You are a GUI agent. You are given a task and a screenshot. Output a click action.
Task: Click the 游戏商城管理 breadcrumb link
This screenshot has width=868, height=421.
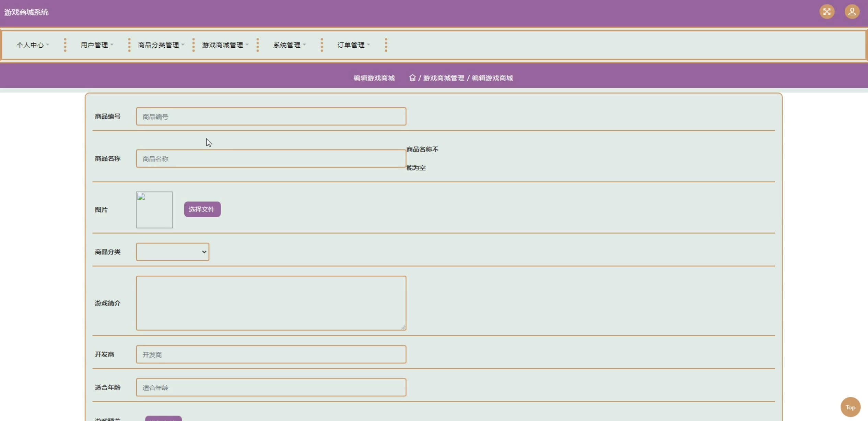coord(443,78)
